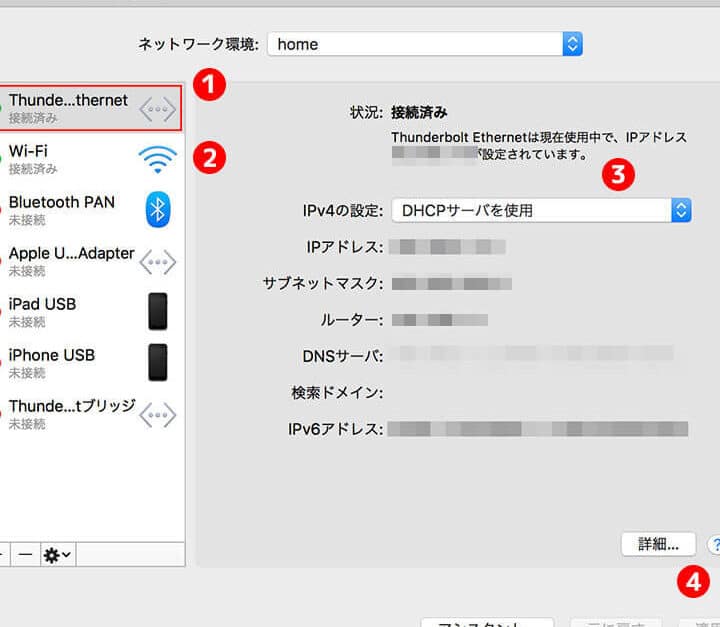Click the Thunderbolt Ethernet connection icon

157,108
